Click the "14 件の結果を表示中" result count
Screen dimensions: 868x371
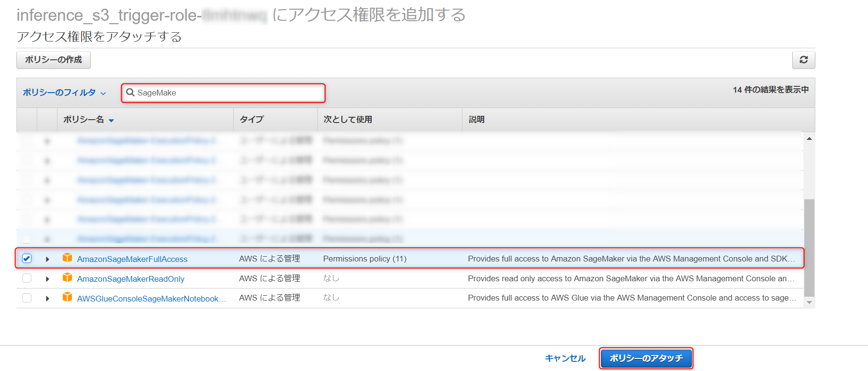tap(770, 90)
